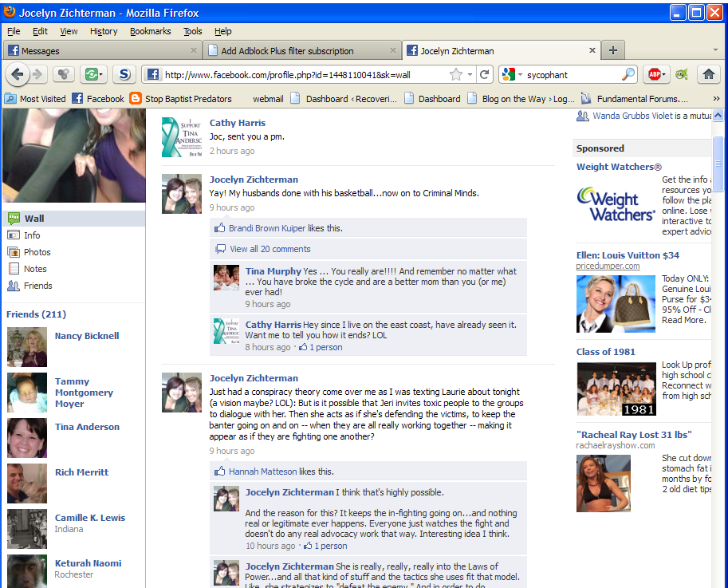
Task: Click Tina Anderson's friend photo thumbnail
Action: pyautogui.click(x=27, y=438)
